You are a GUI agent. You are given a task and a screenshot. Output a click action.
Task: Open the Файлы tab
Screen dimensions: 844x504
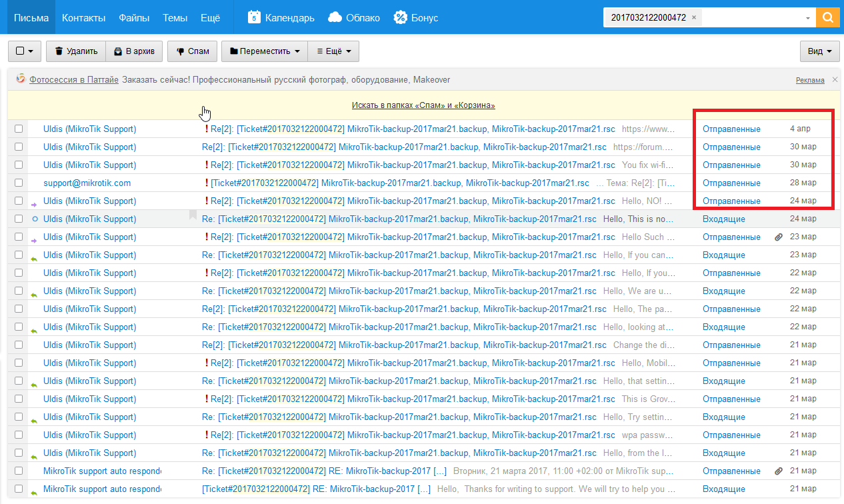pos(134,18)
